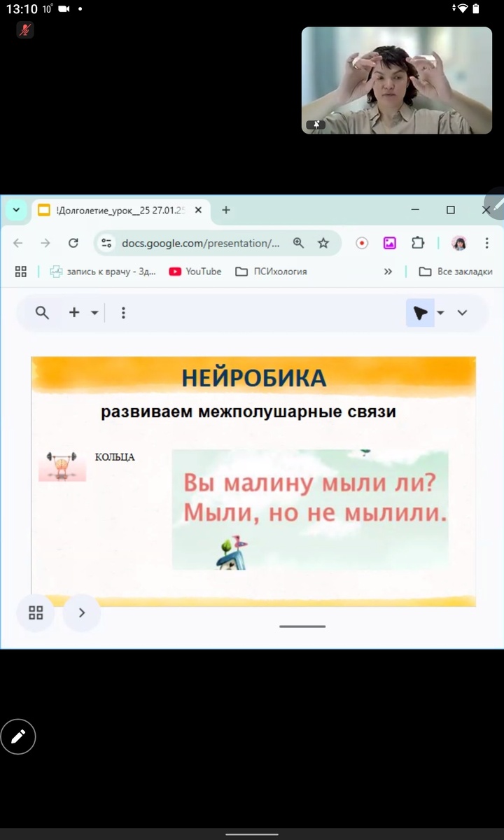
Task: Open the slides toolbar three-dot options
Action: click(x=123, y=313)
